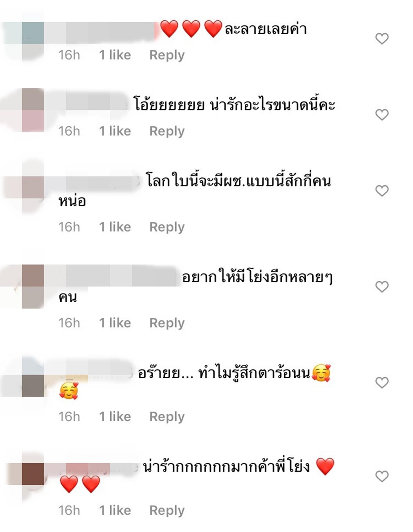Like the comment about โลกใบนี้จะมีผช.แบบนี้
This screenshot has height=532, width=413.
click(382, 191)
